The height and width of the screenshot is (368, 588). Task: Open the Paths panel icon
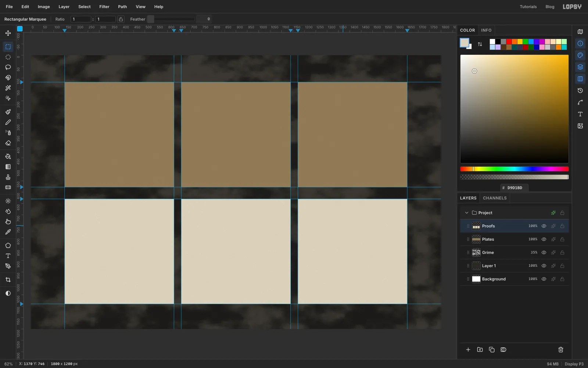tap(580, 102)
